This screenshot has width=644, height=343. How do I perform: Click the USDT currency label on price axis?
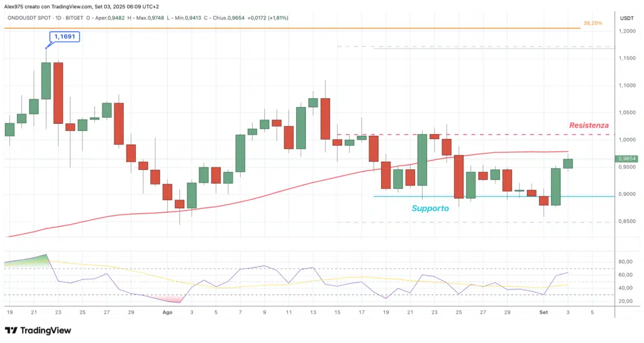(x=627, y=18)
